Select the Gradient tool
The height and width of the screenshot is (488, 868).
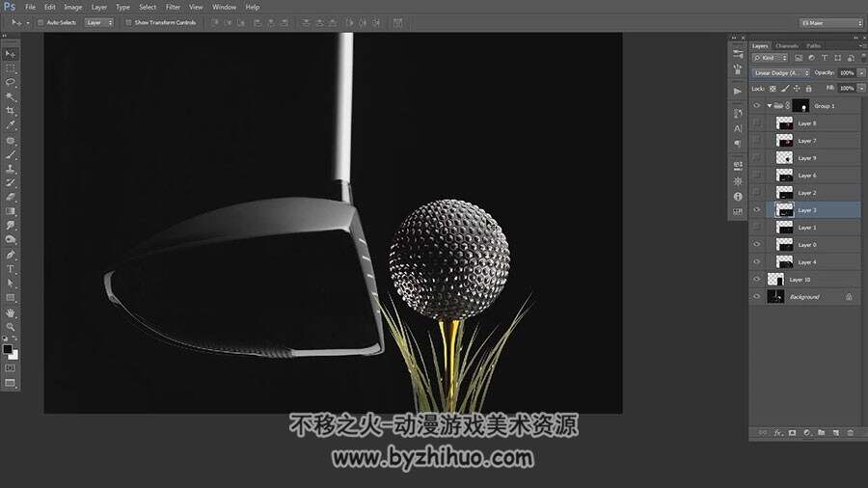[11, 211]
